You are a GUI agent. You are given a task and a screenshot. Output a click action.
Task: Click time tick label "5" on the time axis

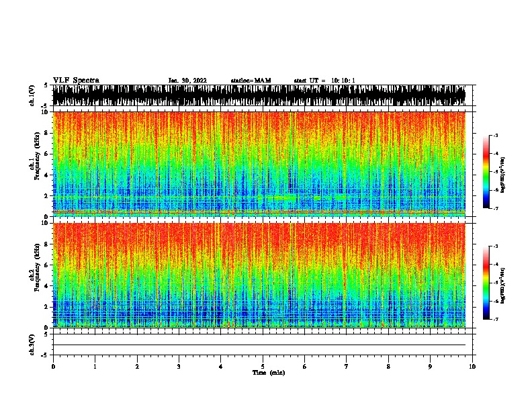[263, 367]
